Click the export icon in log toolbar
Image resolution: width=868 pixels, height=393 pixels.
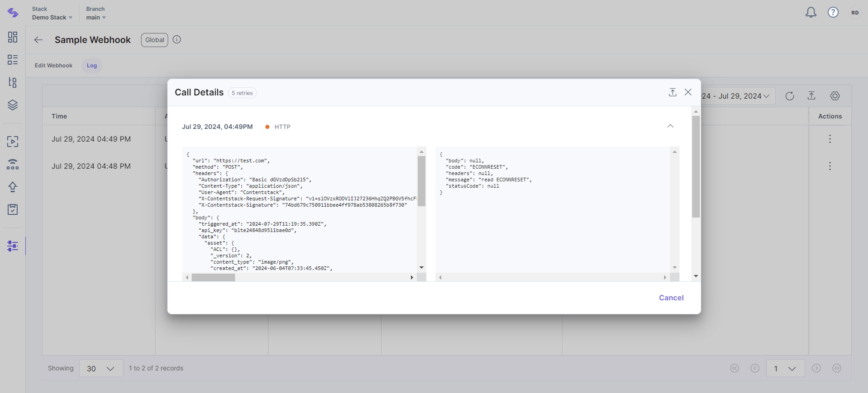(x=811, y=96)
